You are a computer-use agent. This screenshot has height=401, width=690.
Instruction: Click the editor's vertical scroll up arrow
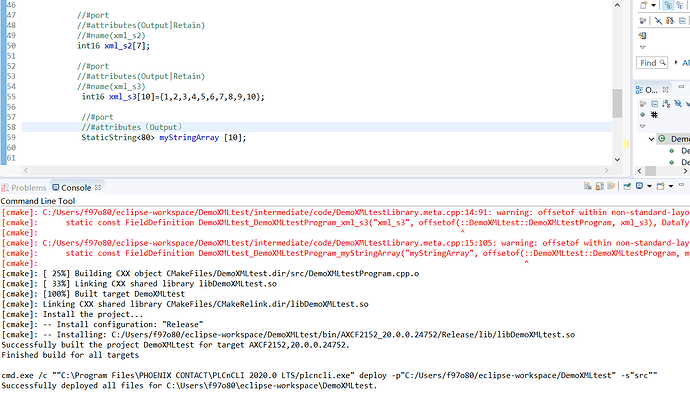pos(617,5)
